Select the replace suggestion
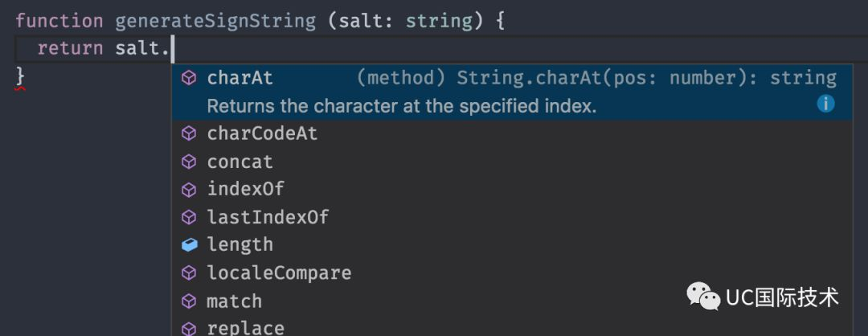 245,327
